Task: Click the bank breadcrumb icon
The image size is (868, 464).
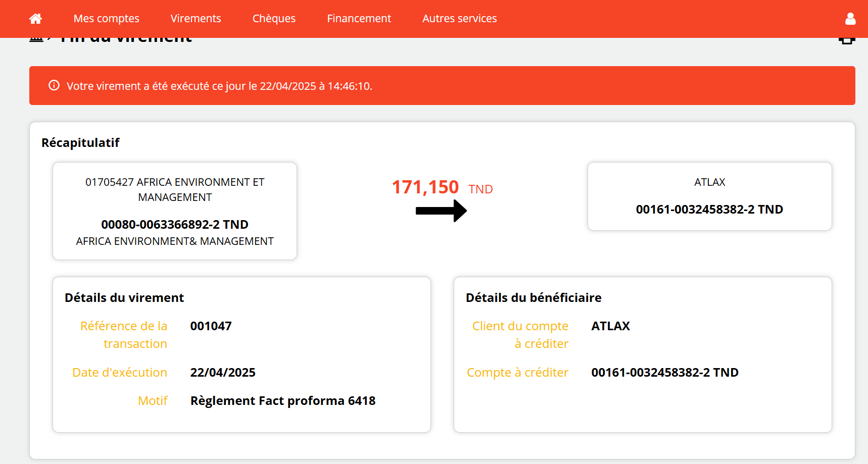Action: (x=36, y=39)
